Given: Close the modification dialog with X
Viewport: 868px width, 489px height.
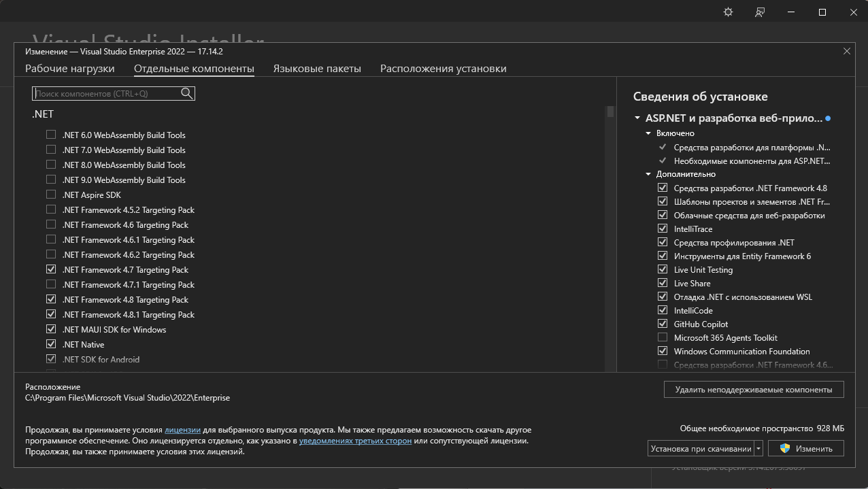Looking at the screenshot, I should coord(847,51).
